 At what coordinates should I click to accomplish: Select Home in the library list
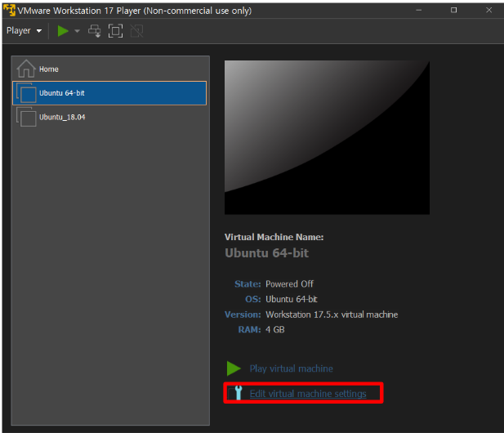click(109, 69)
